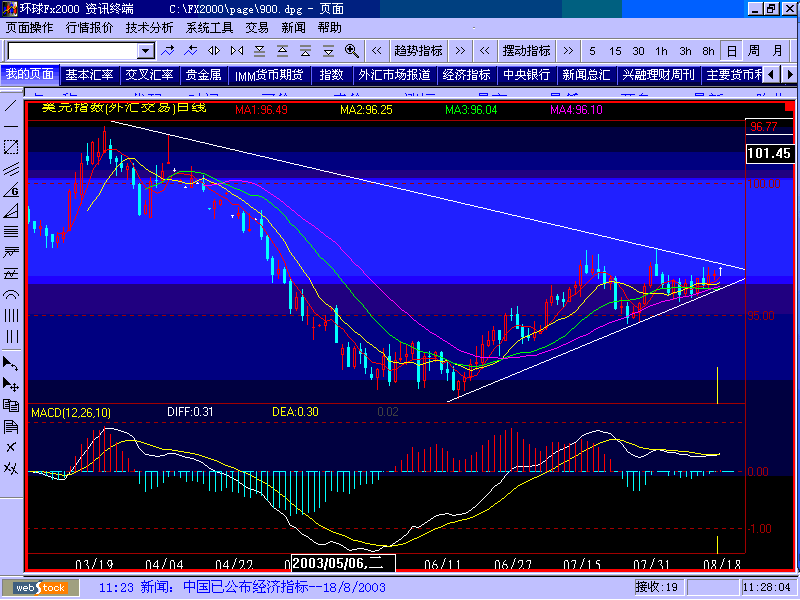The image size is (800, 600).
Task: Switch chart to 15-minute period
Action: (x=615, y=51)
